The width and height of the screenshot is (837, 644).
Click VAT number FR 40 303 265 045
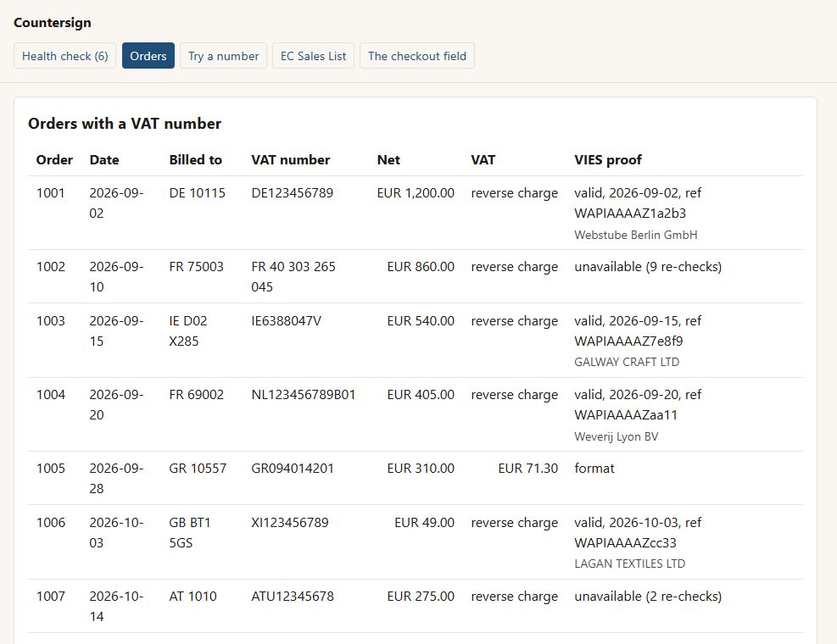pyautogui.click(x=293, y=276)
